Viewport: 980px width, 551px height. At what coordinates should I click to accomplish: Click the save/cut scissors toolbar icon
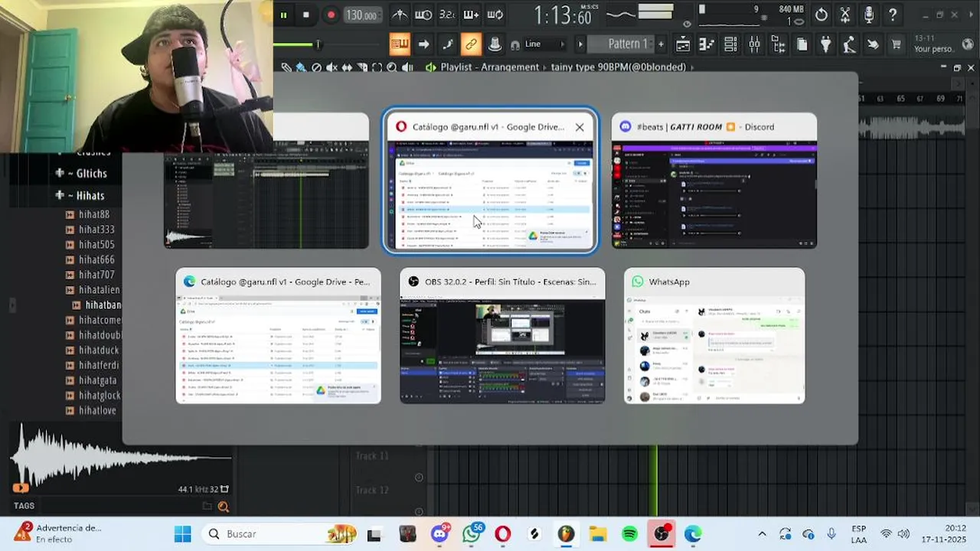[845, 15]
